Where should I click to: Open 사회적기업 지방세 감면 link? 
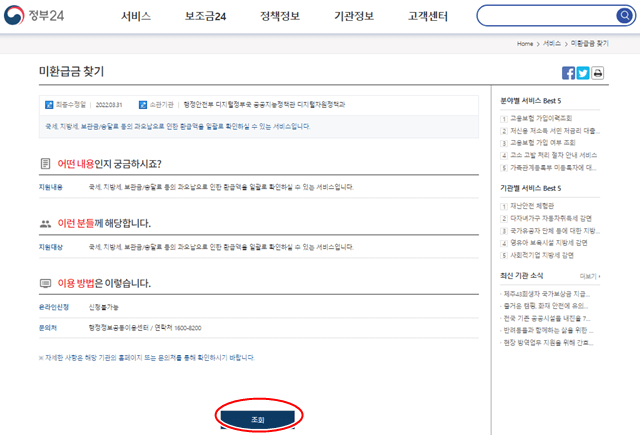pos(542,255)
